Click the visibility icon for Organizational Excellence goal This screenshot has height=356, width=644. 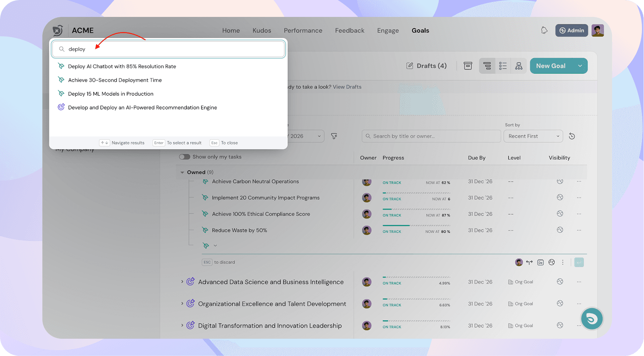(560, 304)
